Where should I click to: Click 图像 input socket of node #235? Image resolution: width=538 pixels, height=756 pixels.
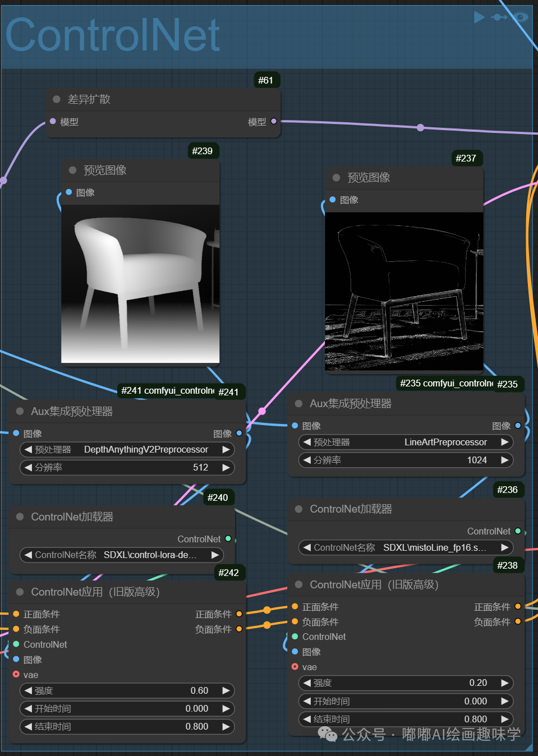click(x=295, y=425)
